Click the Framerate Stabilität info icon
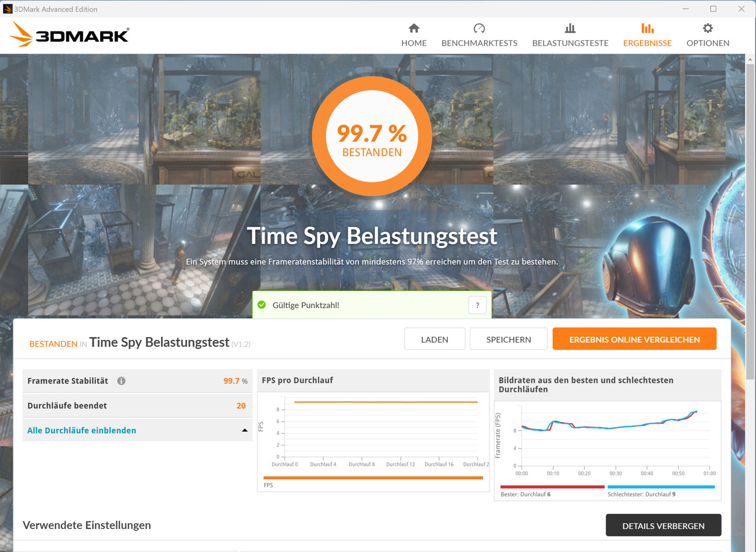The height and width of the screenshot is (552, 756). point(121,381)
